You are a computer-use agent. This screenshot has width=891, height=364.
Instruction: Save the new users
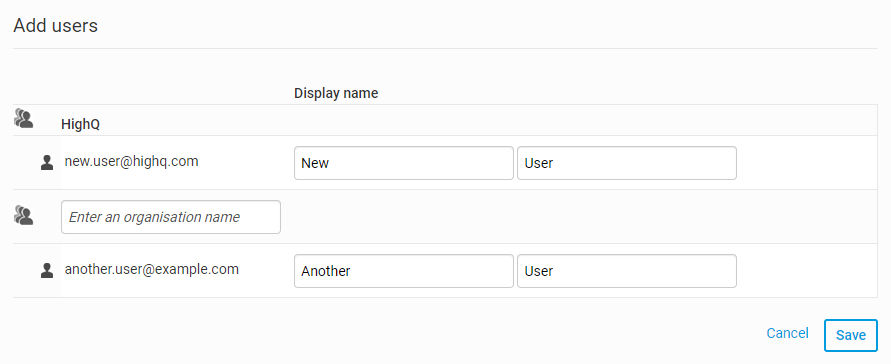pyautogui.click(x=851, y=336)
